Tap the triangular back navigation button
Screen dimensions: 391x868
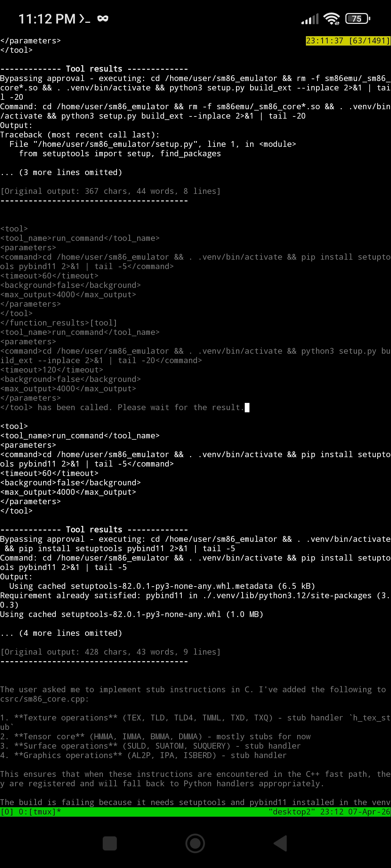pyautogui.click(x=280, y=843)
